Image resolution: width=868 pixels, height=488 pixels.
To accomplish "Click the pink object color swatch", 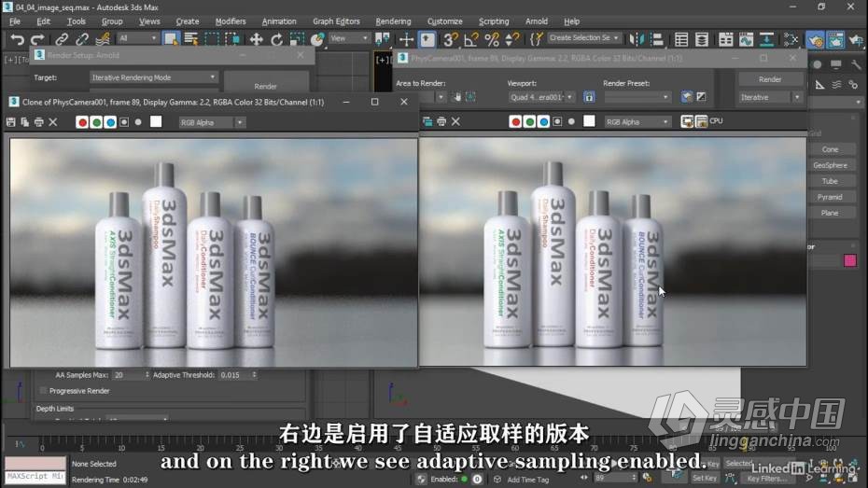I will pyautogui.click(x=849, y=260).
